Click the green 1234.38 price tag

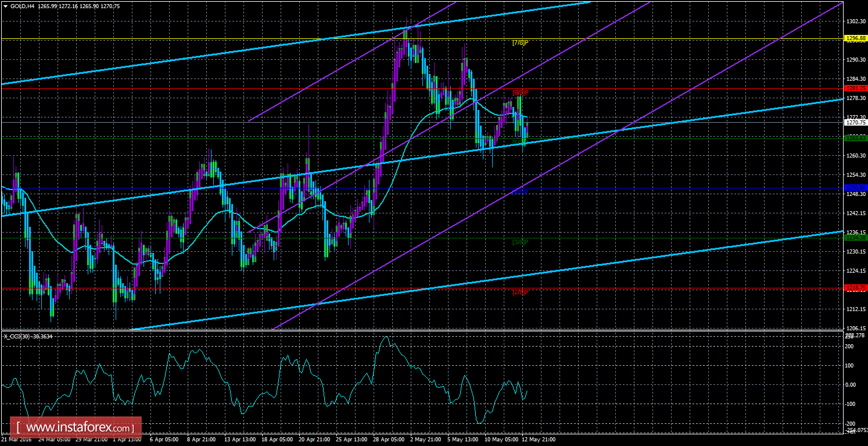click(856, 238)
